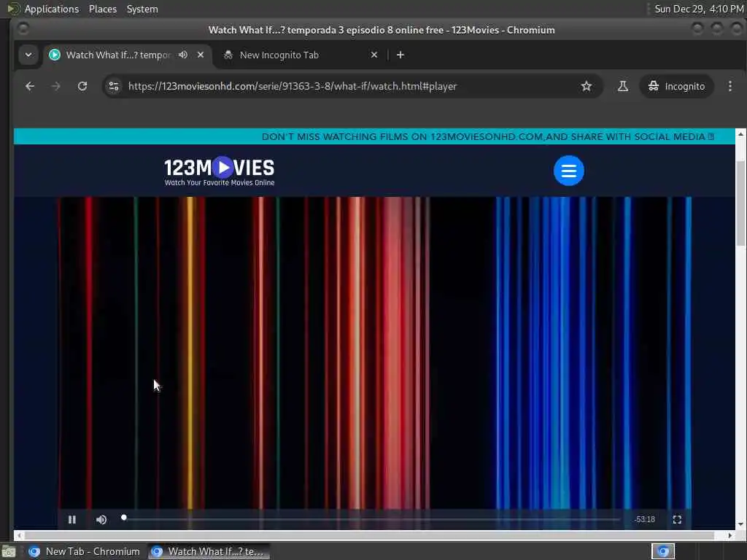Enter fullscreen mode in video player
This screenshot has height=560, width=747.
click(x=677, y=519)
